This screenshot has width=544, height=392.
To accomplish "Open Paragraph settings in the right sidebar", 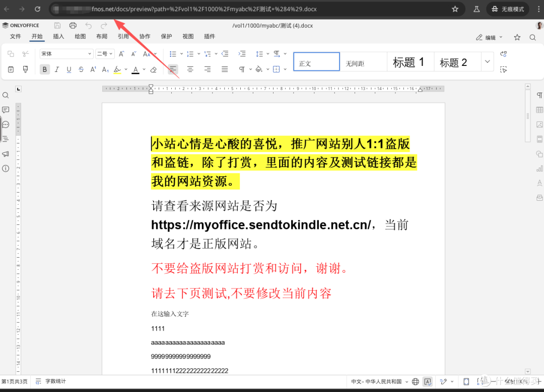I will tap(539, 95).
